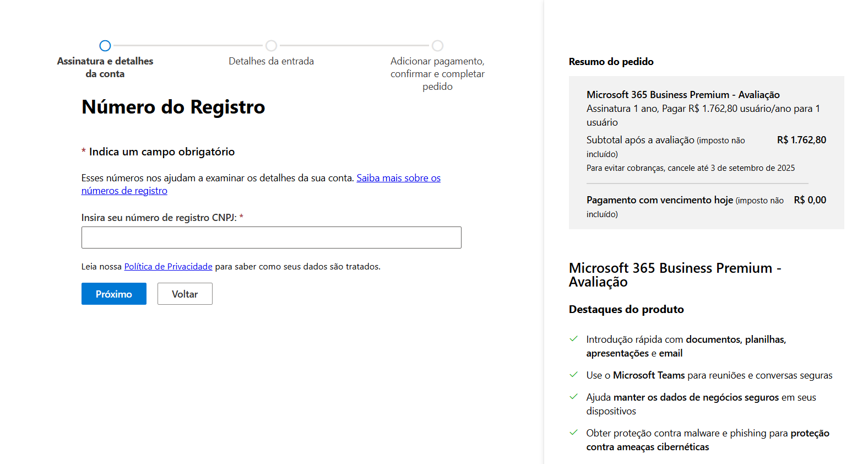Click Microsoft 365 Business Premium - Avaliação summary title

pos(683,95)
